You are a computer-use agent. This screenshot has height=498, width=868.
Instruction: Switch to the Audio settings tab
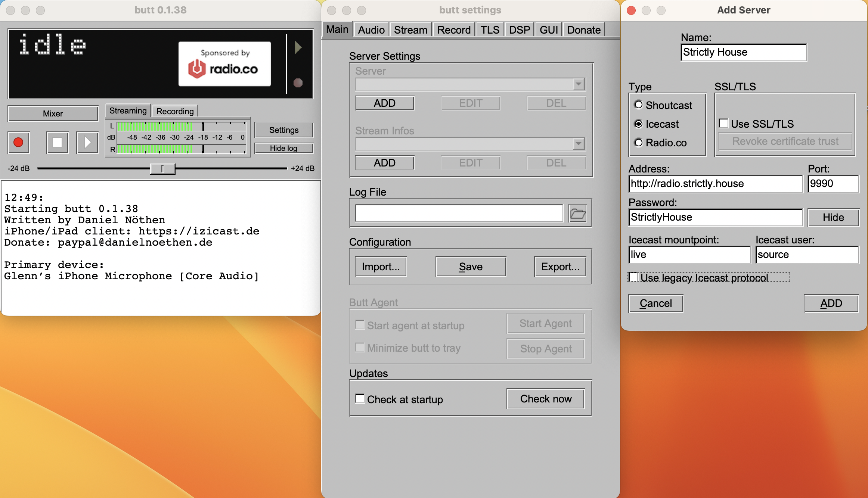click(x=371, y=30)
